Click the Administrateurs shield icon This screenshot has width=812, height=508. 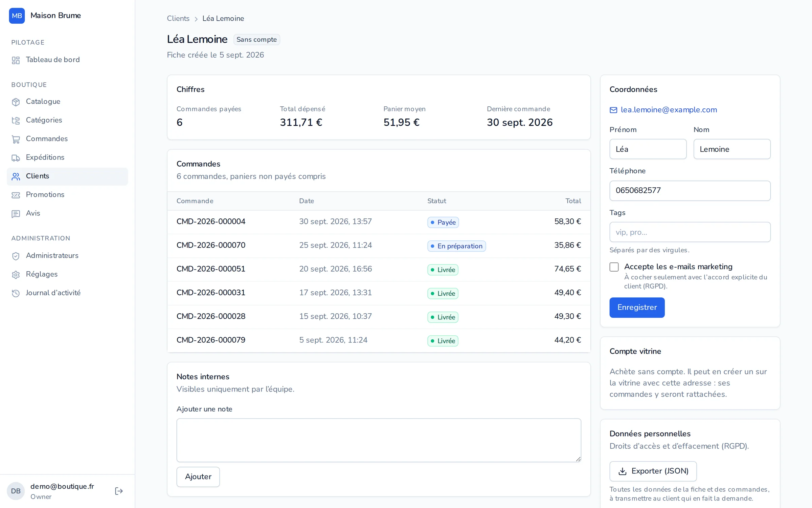coord(16,256)
